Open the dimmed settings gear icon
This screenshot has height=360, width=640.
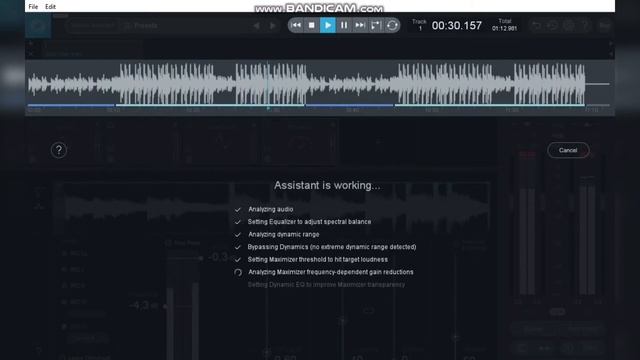point(569,26)
